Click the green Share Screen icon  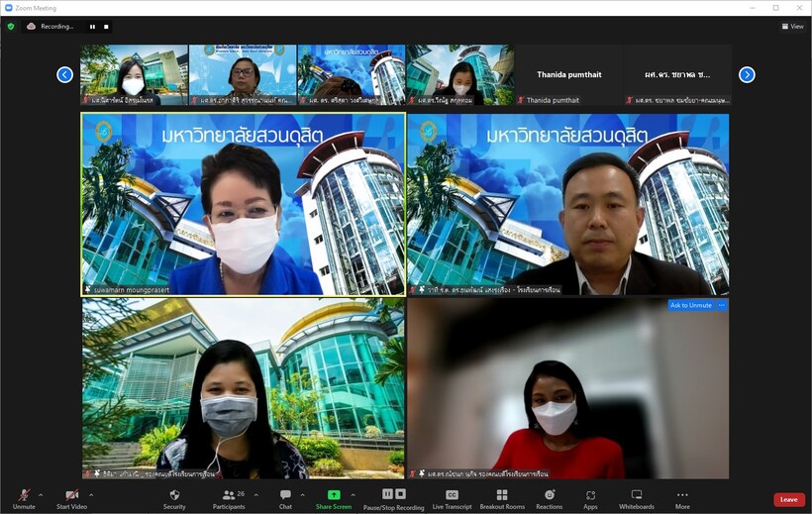334,495
